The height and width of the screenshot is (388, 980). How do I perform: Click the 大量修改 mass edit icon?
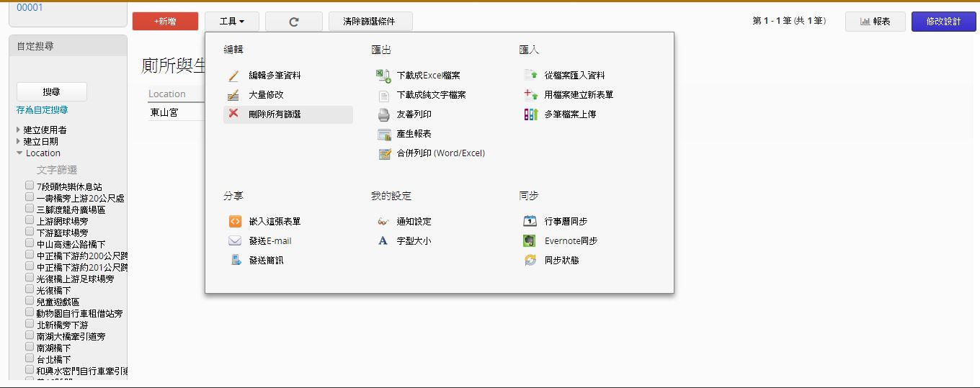point(233,95)
